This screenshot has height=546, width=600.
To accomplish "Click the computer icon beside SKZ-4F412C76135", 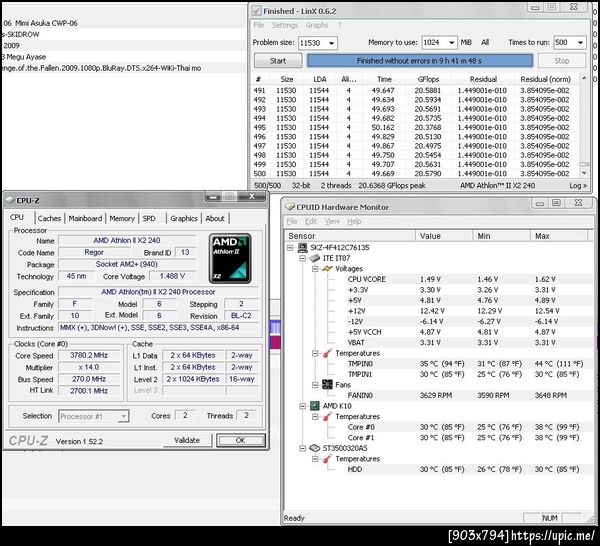I will pos(303,248).
